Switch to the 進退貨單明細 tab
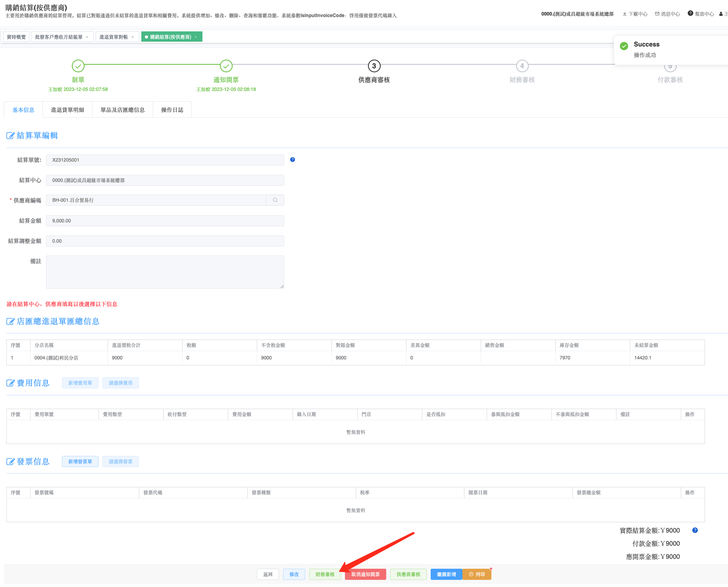 67,110
